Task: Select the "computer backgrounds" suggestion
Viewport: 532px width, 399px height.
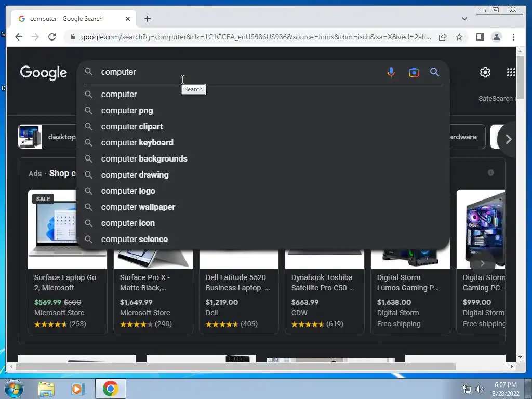Action: [263, 159]
